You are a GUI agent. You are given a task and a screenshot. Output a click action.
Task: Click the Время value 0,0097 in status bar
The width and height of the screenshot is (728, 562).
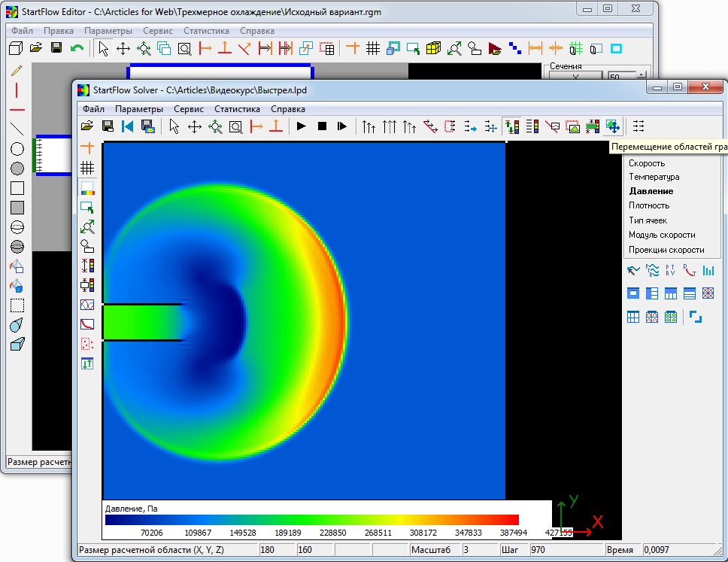(679, 550)
